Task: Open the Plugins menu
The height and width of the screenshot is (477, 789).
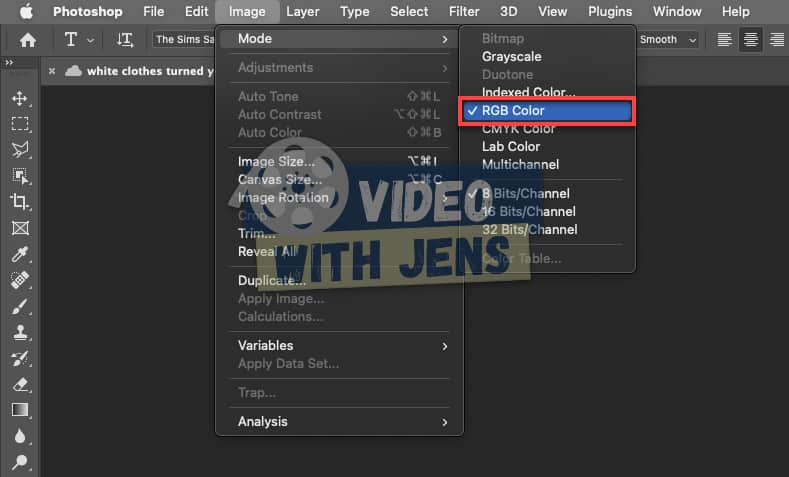Action: tap(610, 11)
